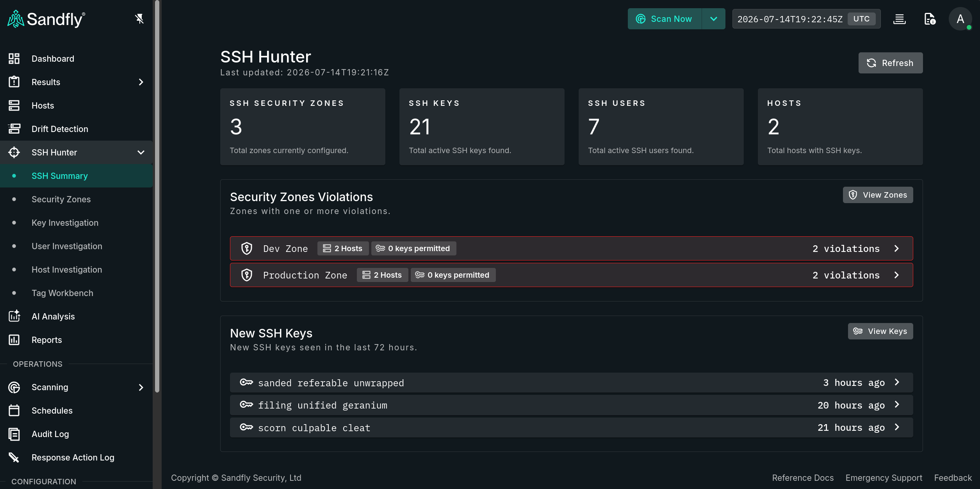Click the View Zones button
This screenshot has height=489, width=980.
pyautogui.click(x=878, y=195)
